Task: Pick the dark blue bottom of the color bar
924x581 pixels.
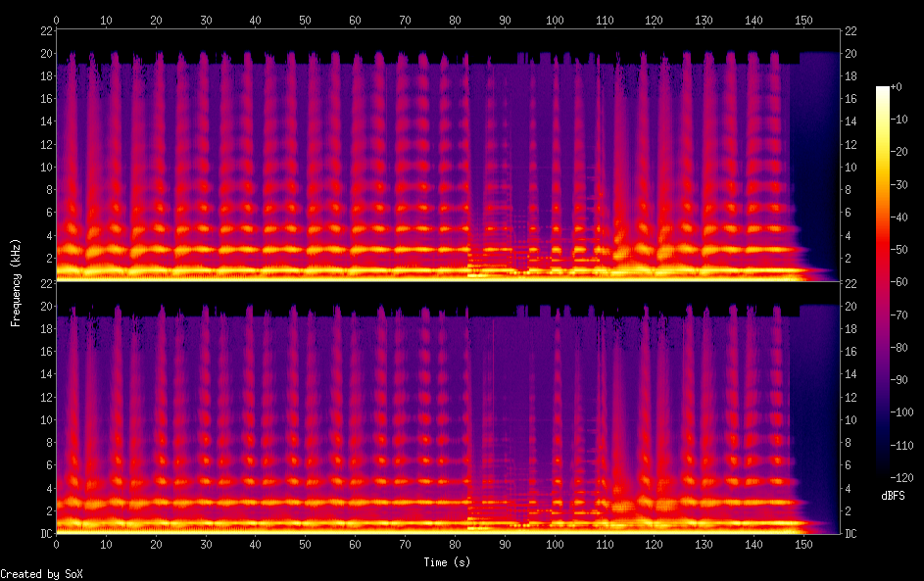Action: (x=883, y=472)
